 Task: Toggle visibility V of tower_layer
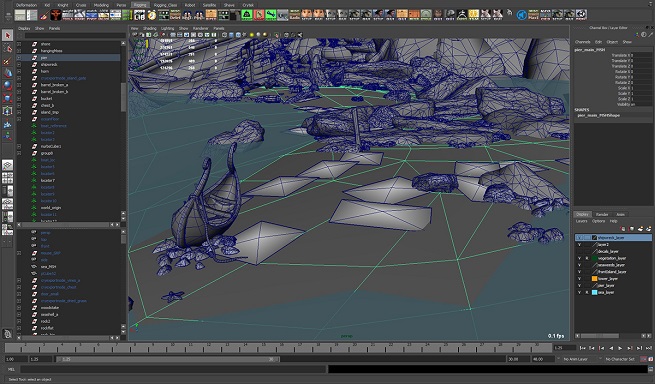(579, 278)
